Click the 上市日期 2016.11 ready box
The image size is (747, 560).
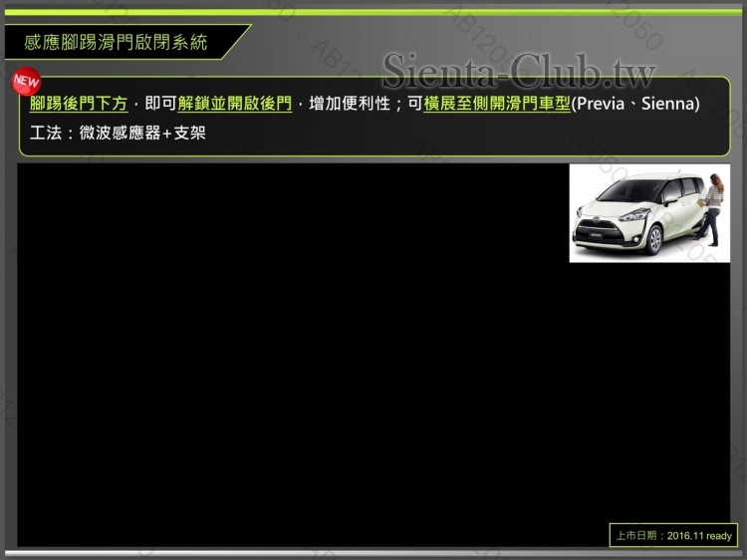[673, 535]
